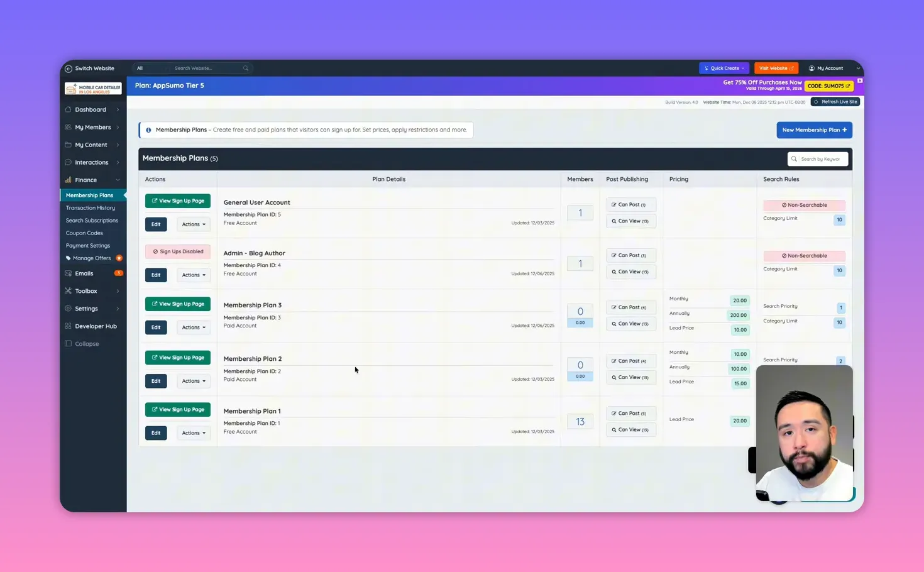Open the Quick Create dropdown
Image resolution: width=924 pixels, height=572 pixels.
point(723,68)
